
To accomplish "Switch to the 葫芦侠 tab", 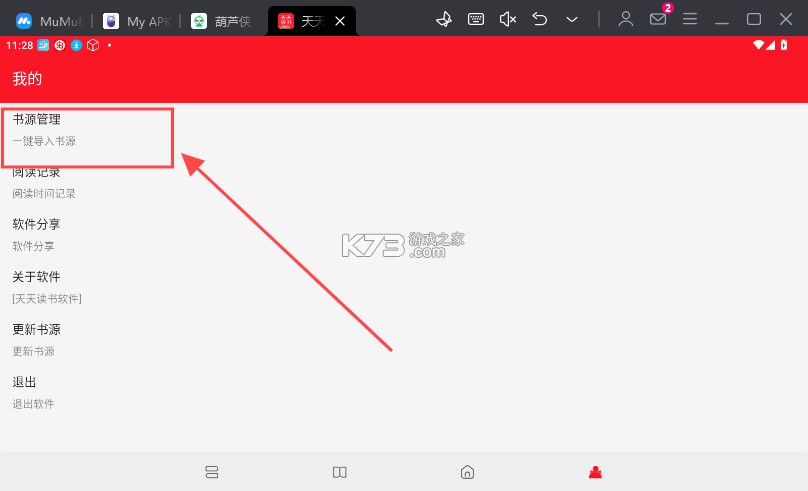I will 221,21.
